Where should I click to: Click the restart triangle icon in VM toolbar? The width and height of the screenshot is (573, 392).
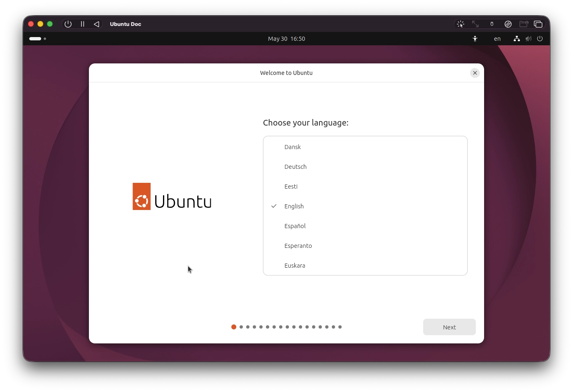click(96, 24)
